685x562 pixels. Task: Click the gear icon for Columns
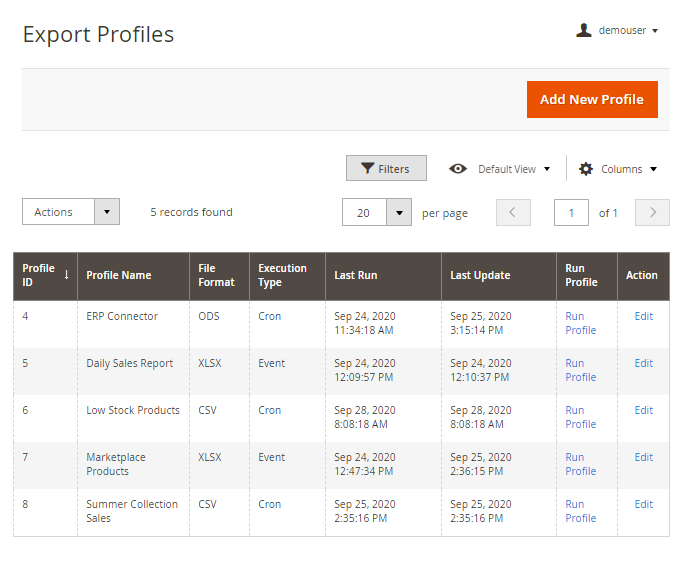click(x=586, y=169)
